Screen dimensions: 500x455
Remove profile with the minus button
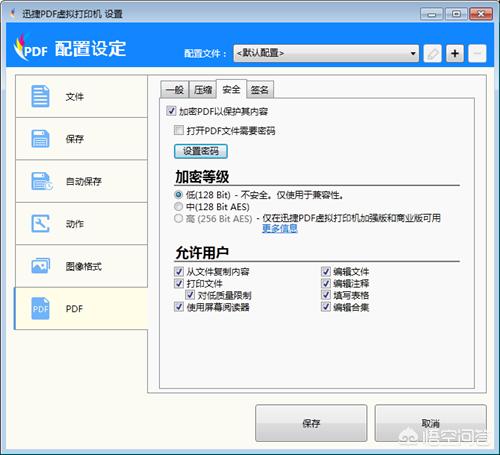click(x=477, y=53)
